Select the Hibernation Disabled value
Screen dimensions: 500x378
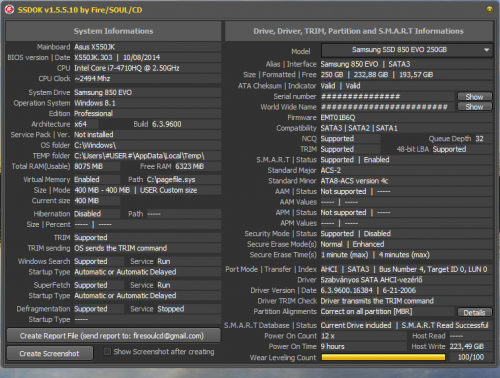click(87, 214)
